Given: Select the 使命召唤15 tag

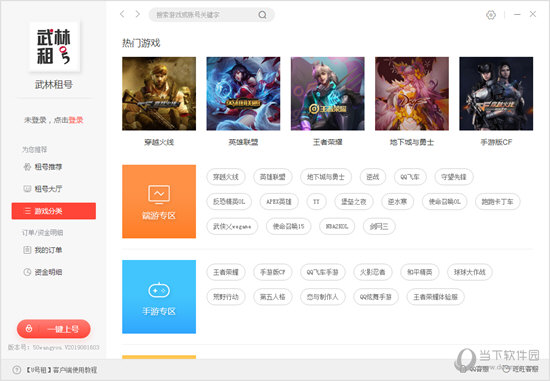Looking at the screenshot, I should [289, 227].
